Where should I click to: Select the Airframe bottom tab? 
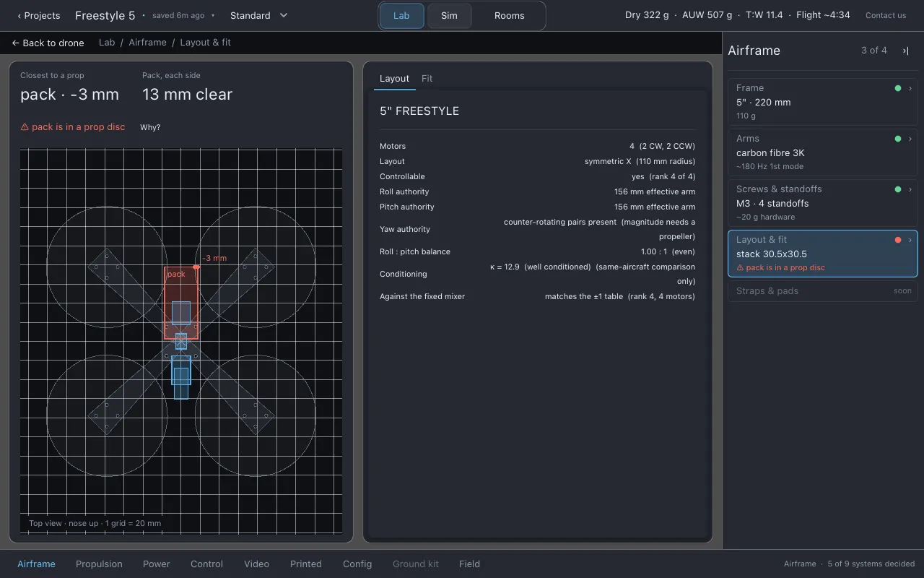point(36,564)
